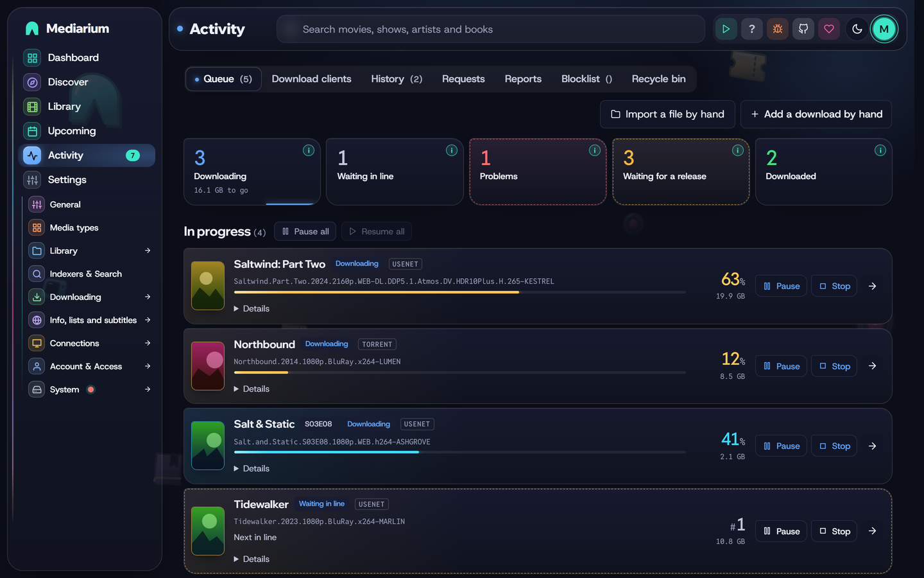The image size is (924, 578).
Task: Stop the Northbound download
Action: [834, 366]
